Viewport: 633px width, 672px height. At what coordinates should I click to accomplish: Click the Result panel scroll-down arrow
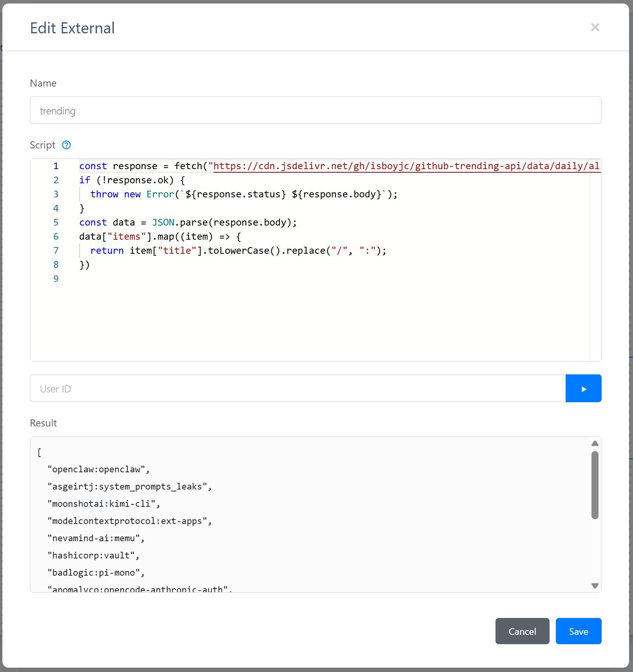[x=595, y=586]
